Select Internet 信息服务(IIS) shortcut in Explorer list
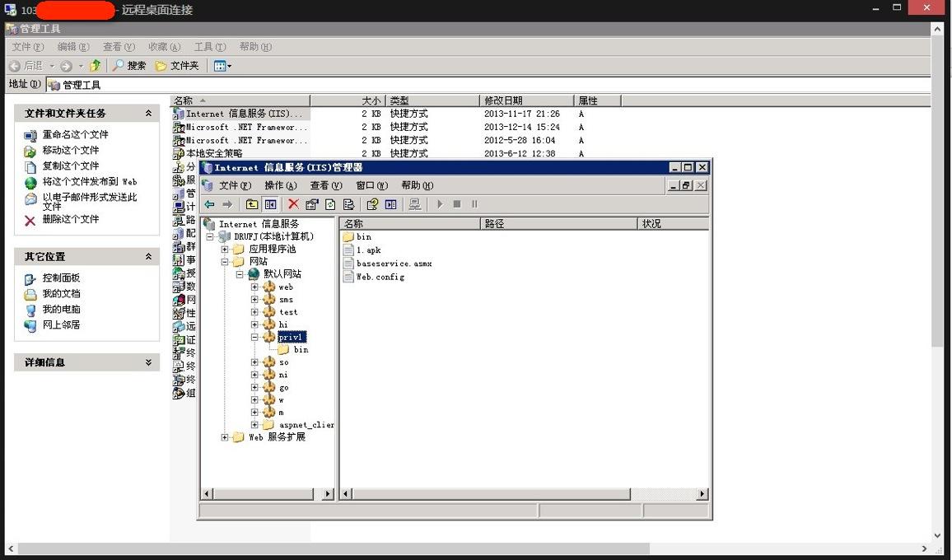This screenshot has height=560, width=952. click(x=241, y=114)
